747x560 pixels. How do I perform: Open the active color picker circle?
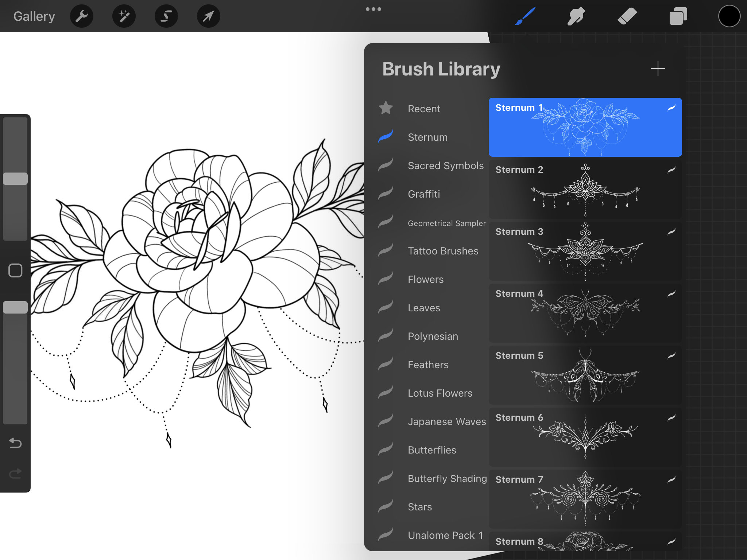tap(729, 16)
